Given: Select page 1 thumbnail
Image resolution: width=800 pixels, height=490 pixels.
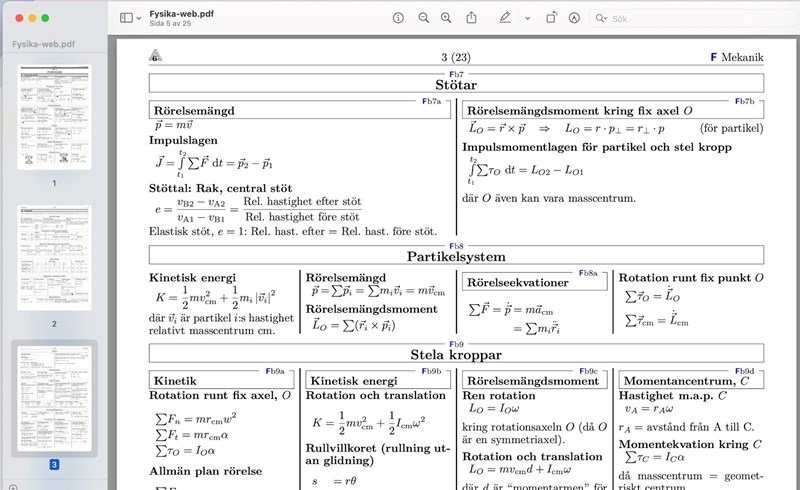Looking at the screenshot, I should 54,118.
